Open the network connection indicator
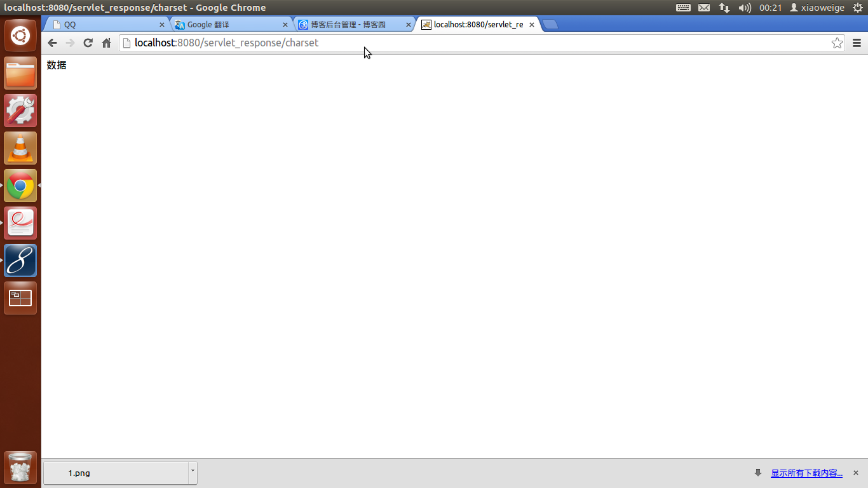Image resolution: width=868 pixels, height=488 pixels. (724, 8)
